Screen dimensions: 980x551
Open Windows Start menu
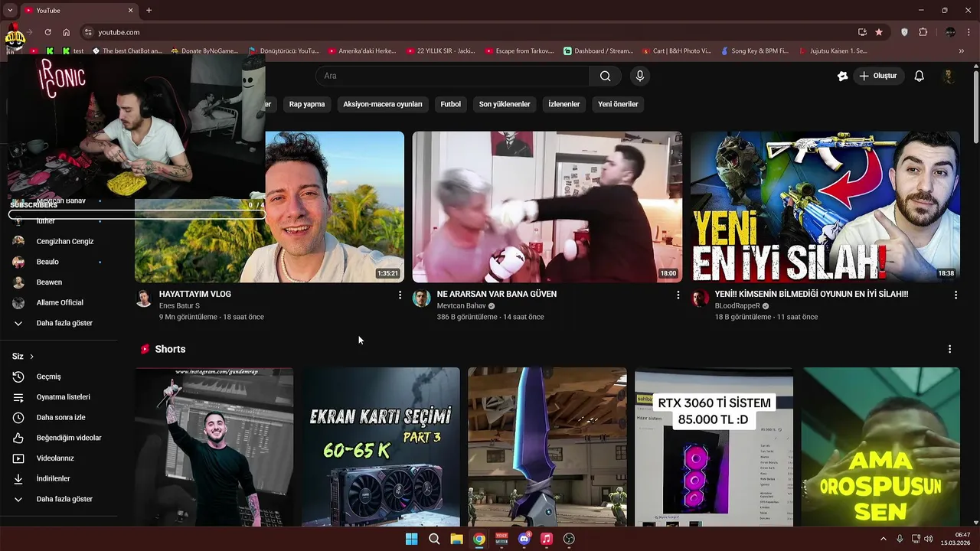tap(412, 539)
